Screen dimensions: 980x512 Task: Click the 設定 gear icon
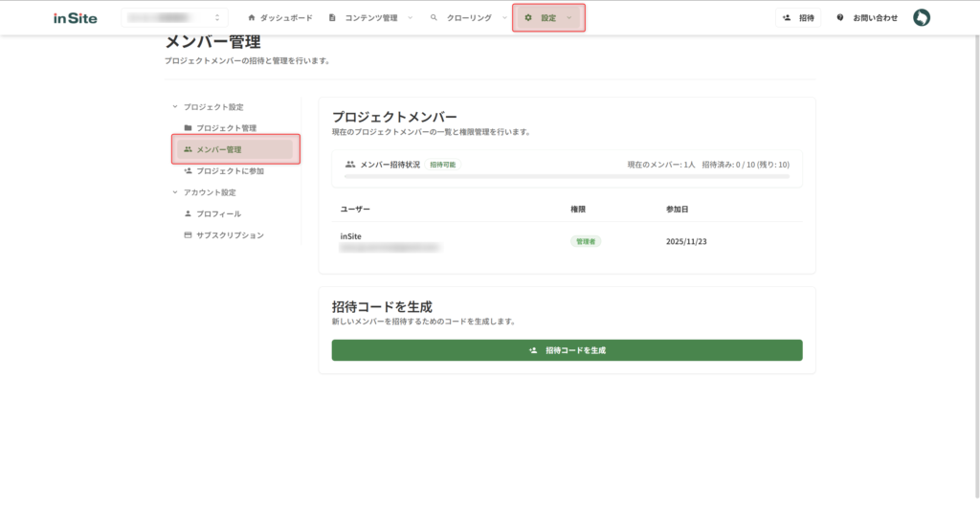(x=528, y=17)
